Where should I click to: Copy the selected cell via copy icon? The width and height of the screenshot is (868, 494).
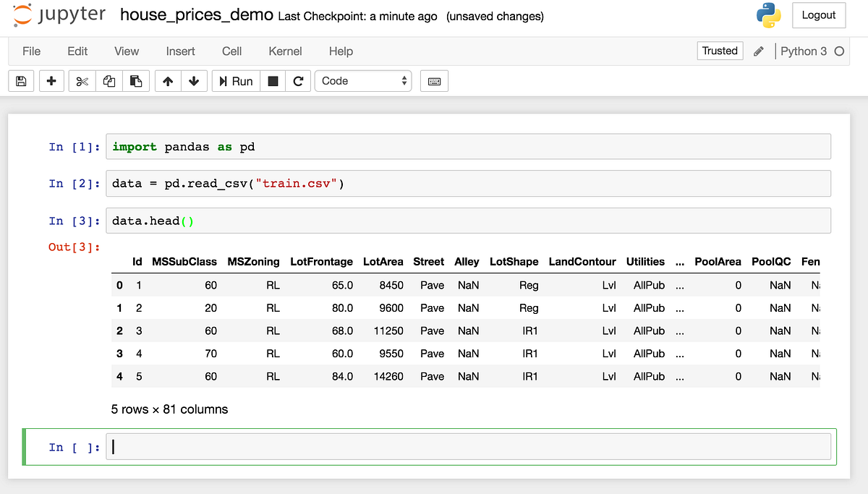(109, 81)
